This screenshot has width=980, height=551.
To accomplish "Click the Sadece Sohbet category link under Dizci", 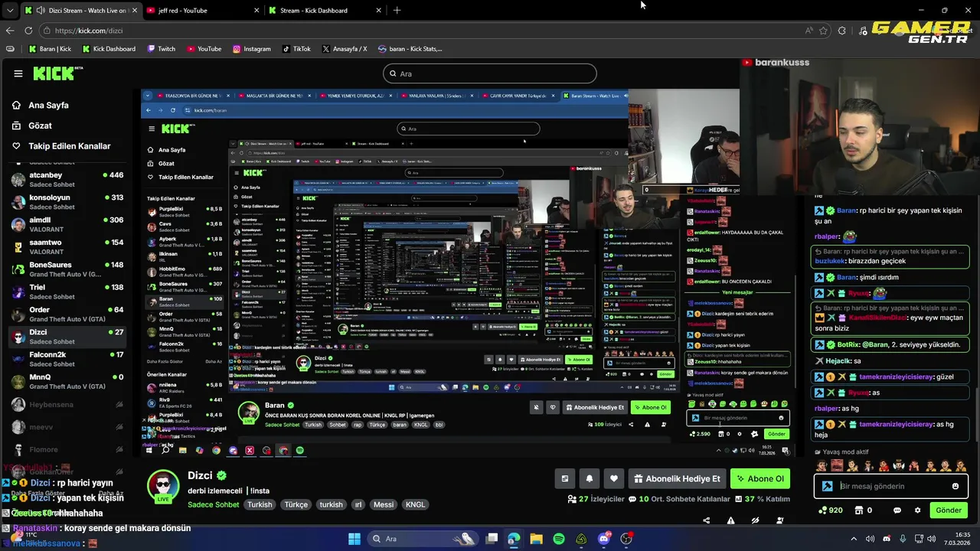I will 214,505.
